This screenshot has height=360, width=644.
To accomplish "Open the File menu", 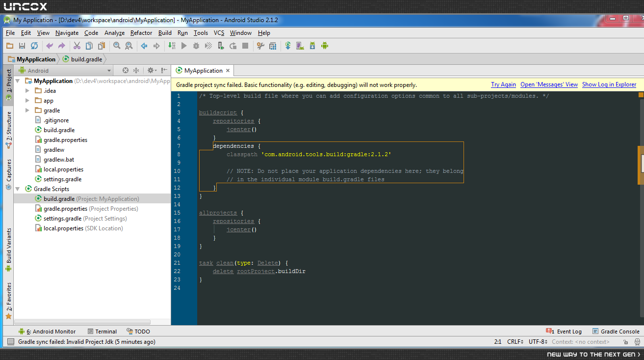I will coord(10,33).
